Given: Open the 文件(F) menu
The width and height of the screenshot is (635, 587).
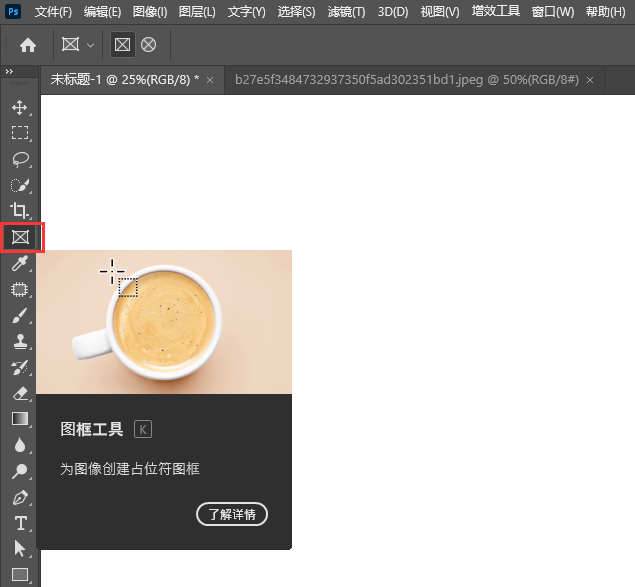Looking at the screenshot, I should tap(53, 12).
